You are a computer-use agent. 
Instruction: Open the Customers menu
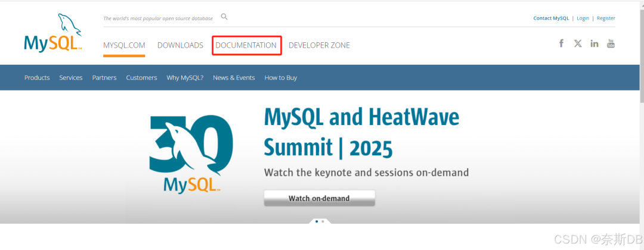(x=141, y=77)
